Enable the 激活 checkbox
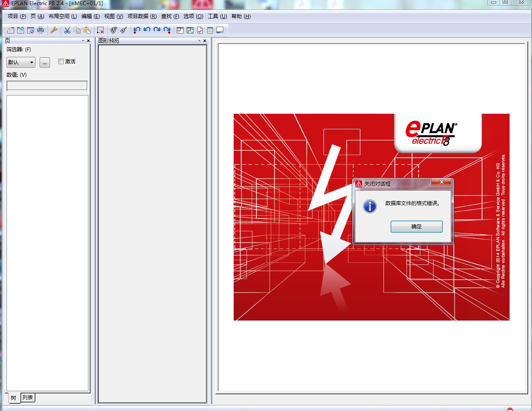Viewport: 532px width, 411px height. (61, 61)
